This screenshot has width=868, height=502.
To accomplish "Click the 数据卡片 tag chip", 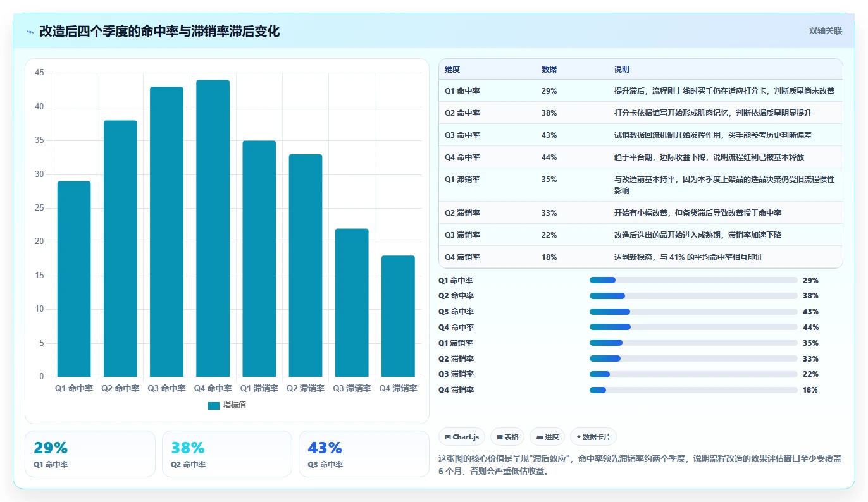I will pos(593,437).
